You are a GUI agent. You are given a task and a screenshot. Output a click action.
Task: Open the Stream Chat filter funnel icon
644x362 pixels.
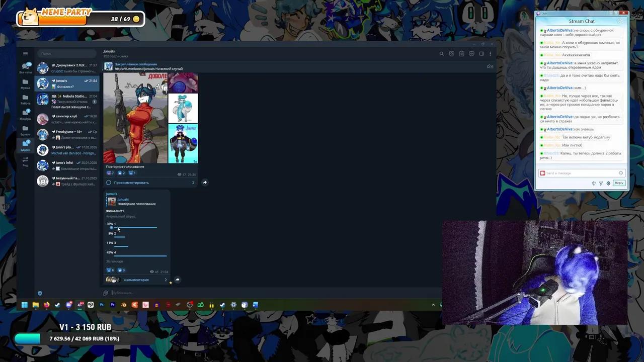pyautogui.click(x=601, y=184)
